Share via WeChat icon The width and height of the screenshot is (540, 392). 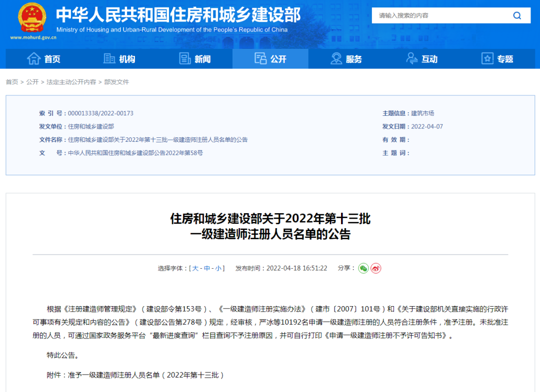(x=363, y=268)
